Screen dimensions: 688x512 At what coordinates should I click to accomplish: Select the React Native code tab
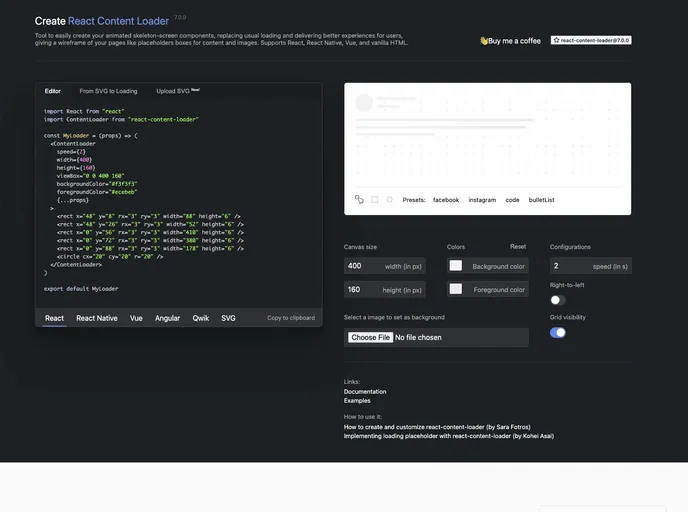(x=97, y=318)
